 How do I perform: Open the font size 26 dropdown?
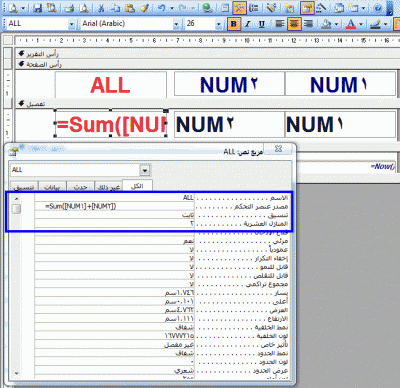click(x=218, y=24)
